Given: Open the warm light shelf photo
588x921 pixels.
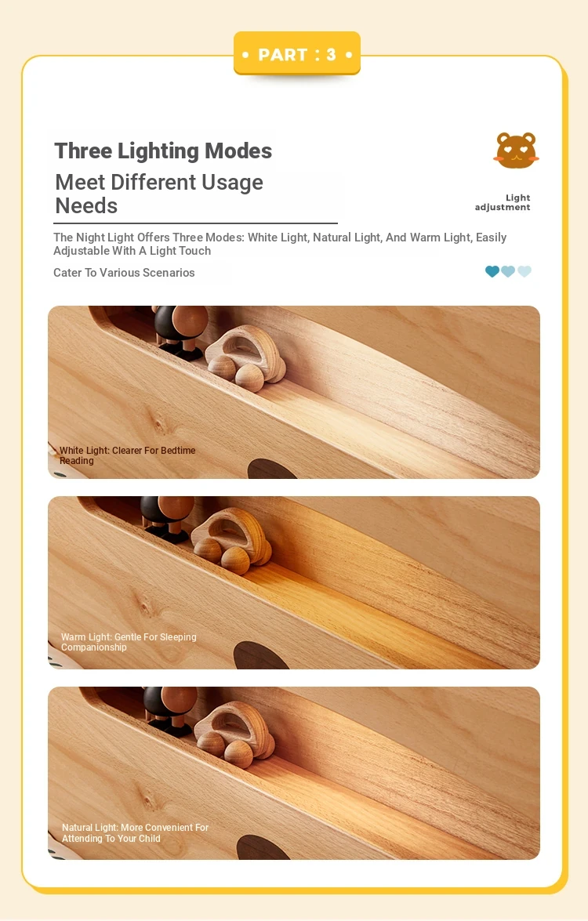Looking at the screenshot, I should coord(294,582).
